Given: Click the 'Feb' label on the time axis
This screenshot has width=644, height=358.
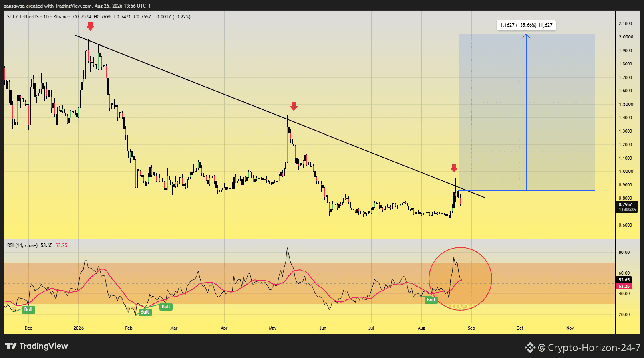Looking at the screenshot, I should pos(129,328).
